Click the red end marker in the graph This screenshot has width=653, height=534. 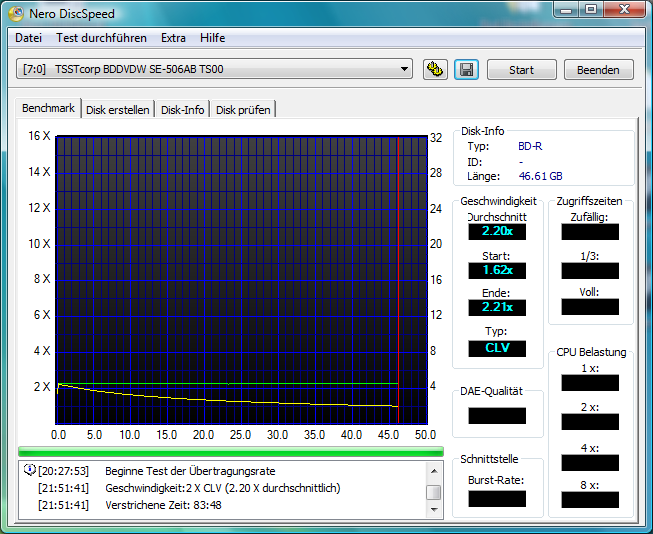click(x=398, y=279)
